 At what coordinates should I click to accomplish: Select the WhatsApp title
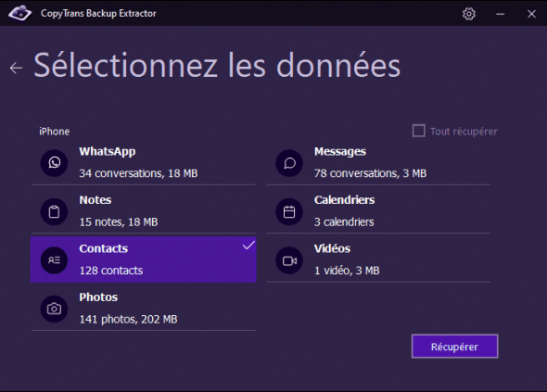click(x=108, y=152)
